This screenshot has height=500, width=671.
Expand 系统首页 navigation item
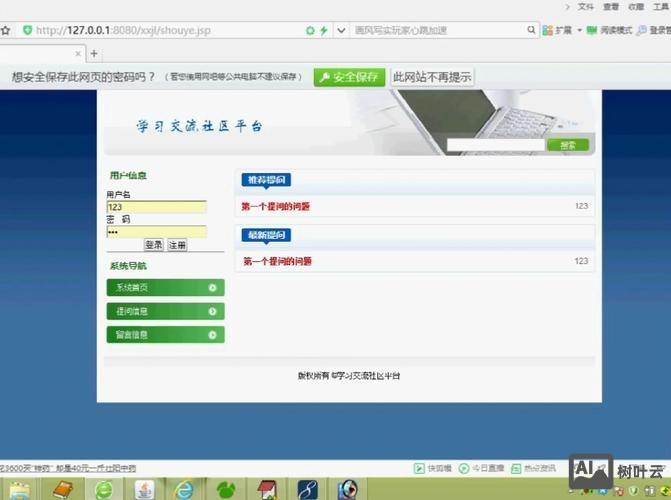pos(165,288)
